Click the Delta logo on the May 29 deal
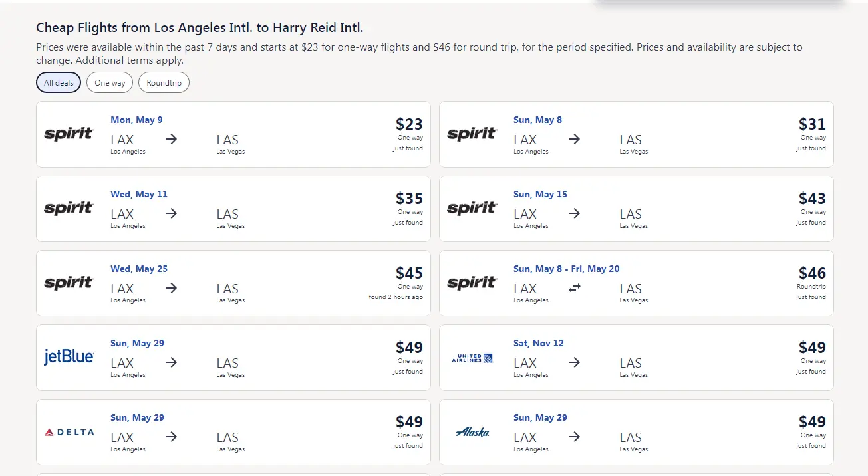This screenshot has height=476, width=868. click(69, 432)
